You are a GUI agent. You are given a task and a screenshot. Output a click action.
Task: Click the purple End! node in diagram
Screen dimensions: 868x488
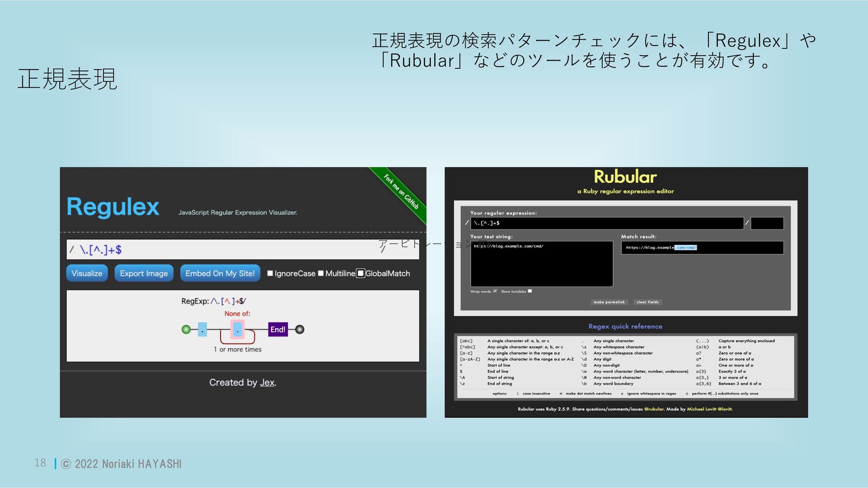point(278,329)
